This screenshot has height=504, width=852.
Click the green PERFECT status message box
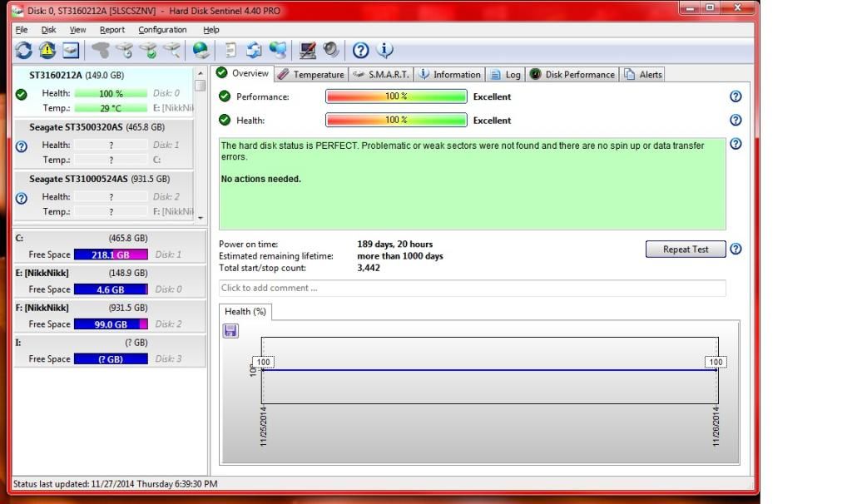[x=473, y=184]
